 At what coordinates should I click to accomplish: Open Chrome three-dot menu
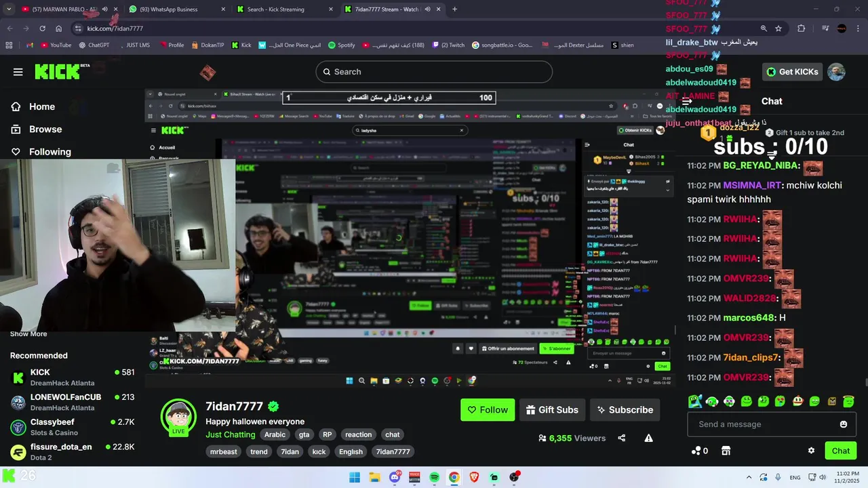(x=858, y=28)
